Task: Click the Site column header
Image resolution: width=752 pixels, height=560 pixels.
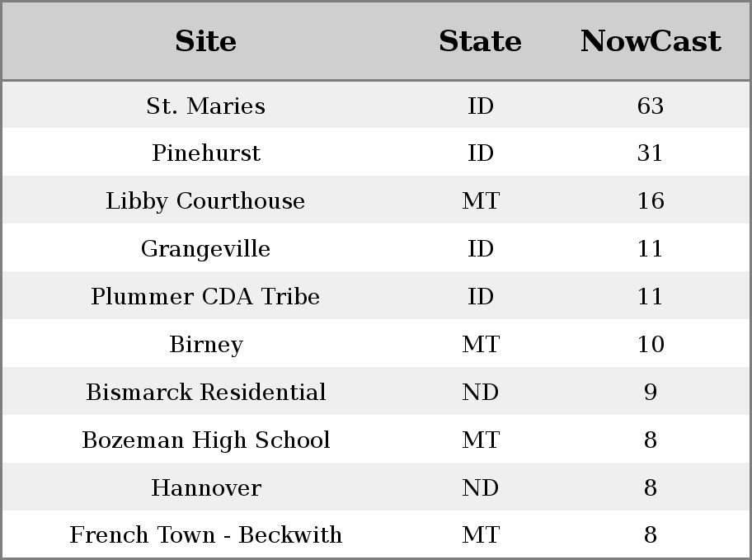Action: click(x=206, y=40)
